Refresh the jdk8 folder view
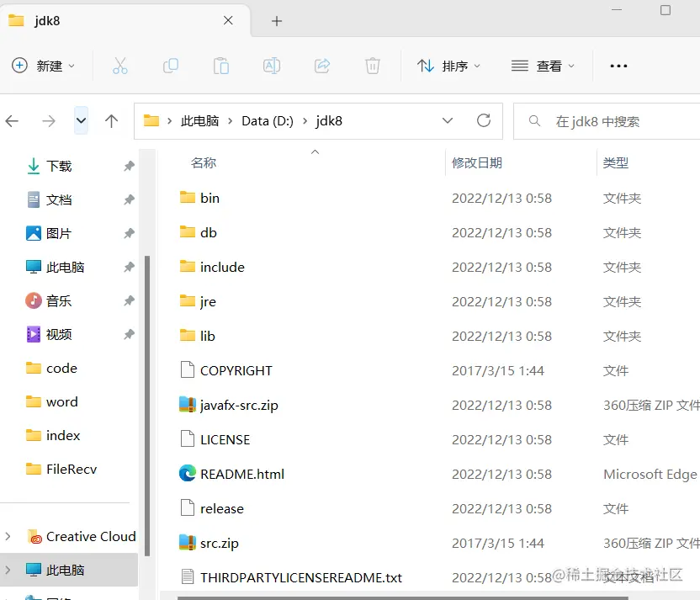The width and height of the screenshot is (700, 600). (x=484, y=120)
